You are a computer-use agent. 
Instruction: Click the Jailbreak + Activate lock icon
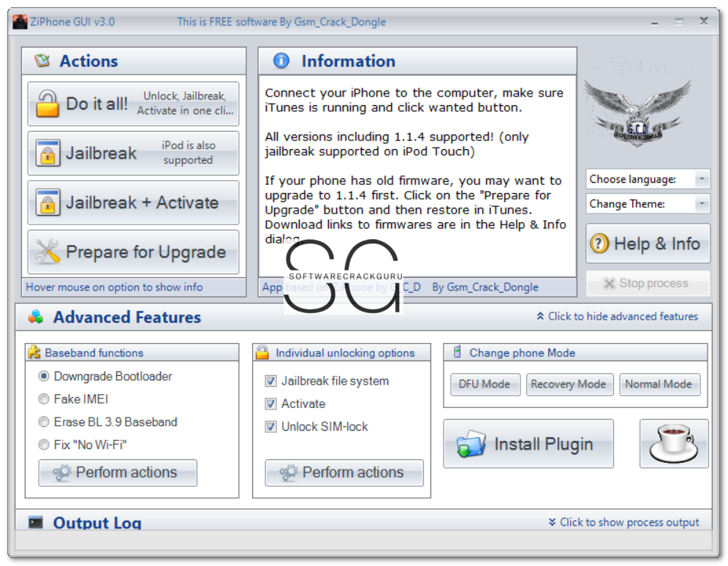pyautogui.click(x=48, y=203)
